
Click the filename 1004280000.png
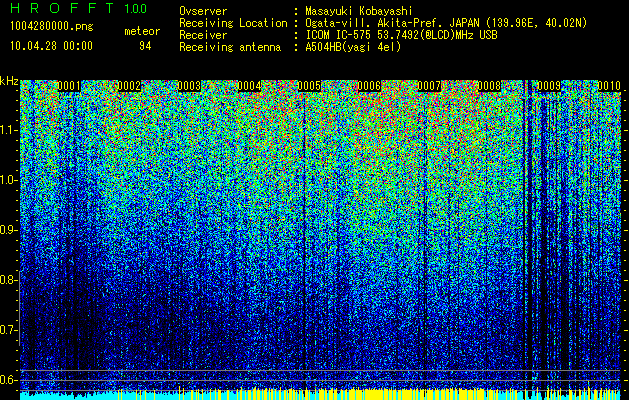[x=52, y=26]
